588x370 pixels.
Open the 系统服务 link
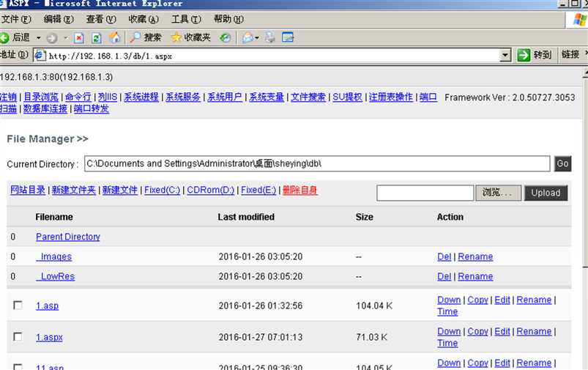click(x=183, y=97)
